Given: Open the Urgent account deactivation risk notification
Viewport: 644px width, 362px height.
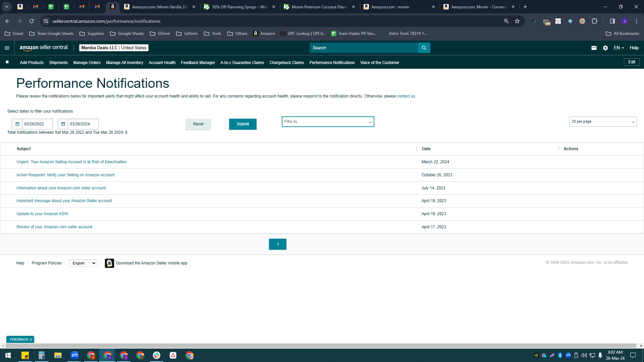Looking at the screenshot, I should [x=71, y=162].
